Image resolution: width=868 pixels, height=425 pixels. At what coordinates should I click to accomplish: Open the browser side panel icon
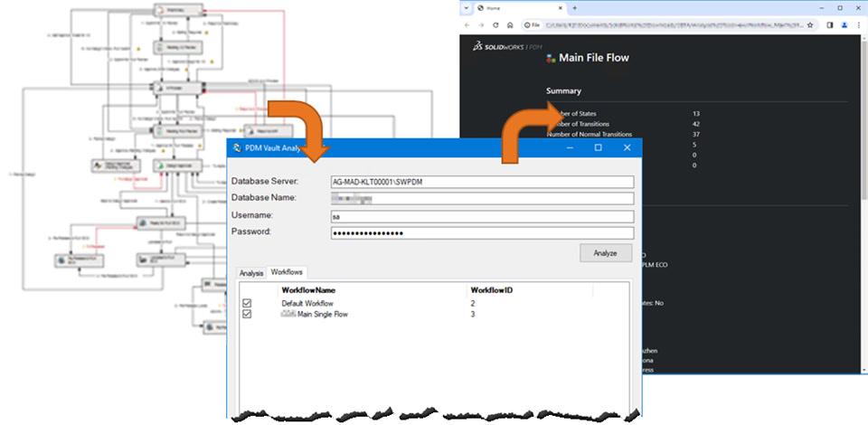coord(830,25)
